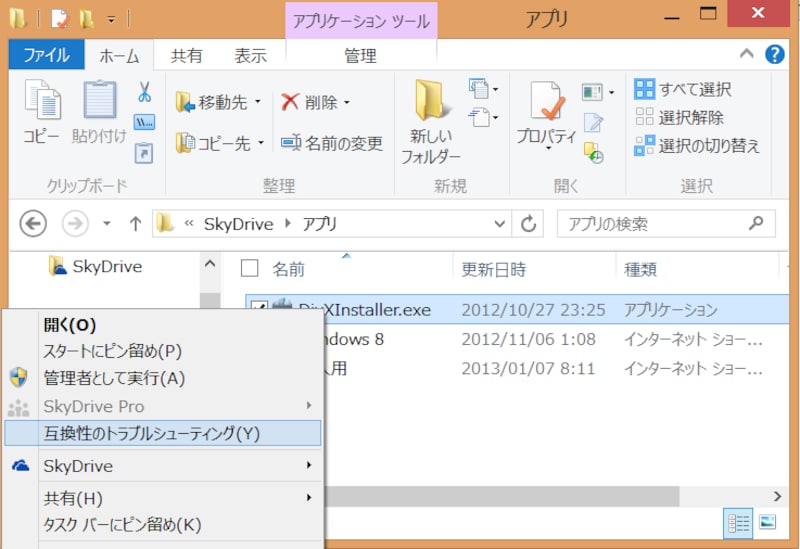Viewport: 800px width, 549px height.
Task: Click the Rename (名前の変更) icon
Action: (x=291, y=143)
